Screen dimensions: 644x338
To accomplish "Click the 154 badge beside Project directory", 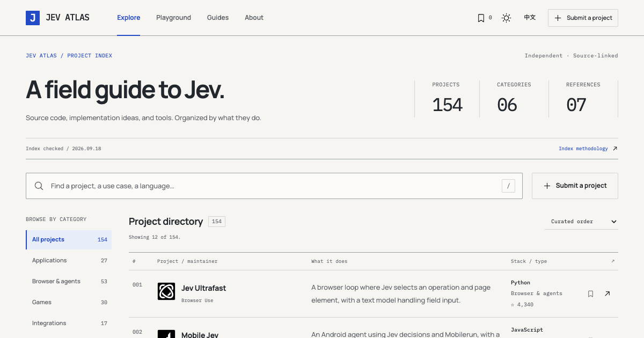I will coord(217,222).
